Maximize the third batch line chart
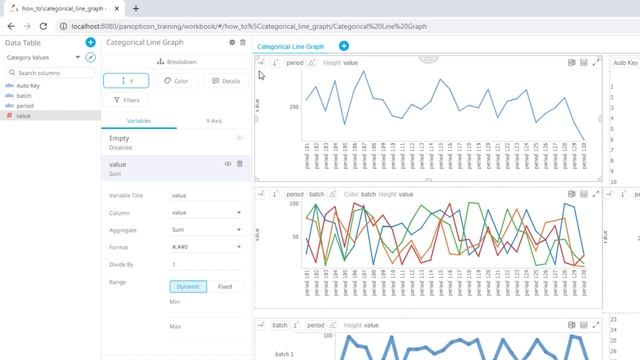The image size is (640, 360). 596,325
